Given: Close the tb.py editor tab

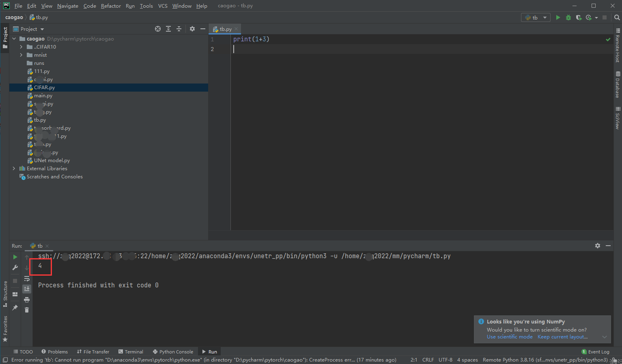Looking at the screenshot, I should point(236,29).
